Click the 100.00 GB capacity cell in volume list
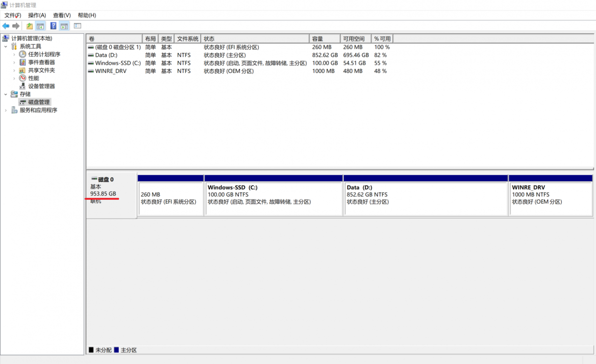This screenshot has height=364, width=596. pos(325,63)
